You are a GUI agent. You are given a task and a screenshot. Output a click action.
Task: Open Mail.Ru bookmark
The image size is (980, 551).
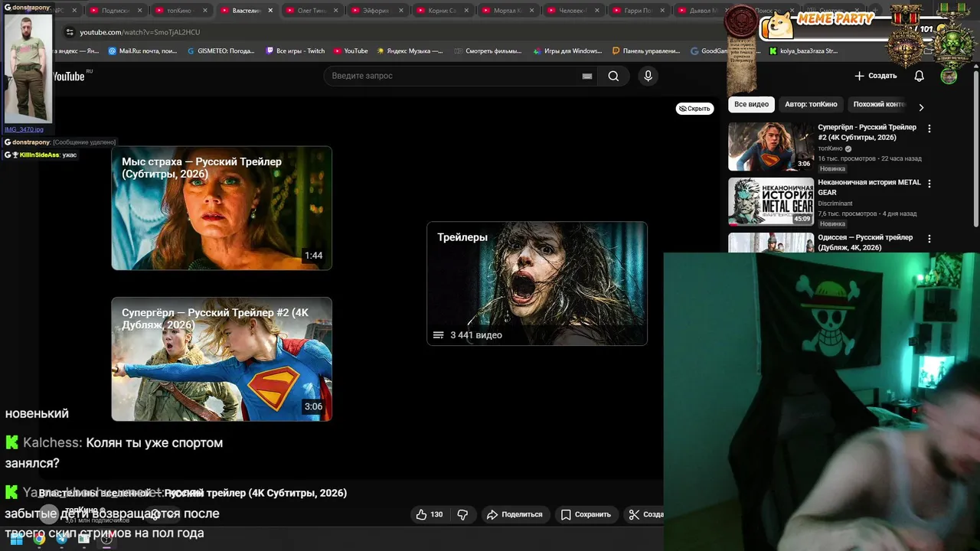[x=142, y=51]
